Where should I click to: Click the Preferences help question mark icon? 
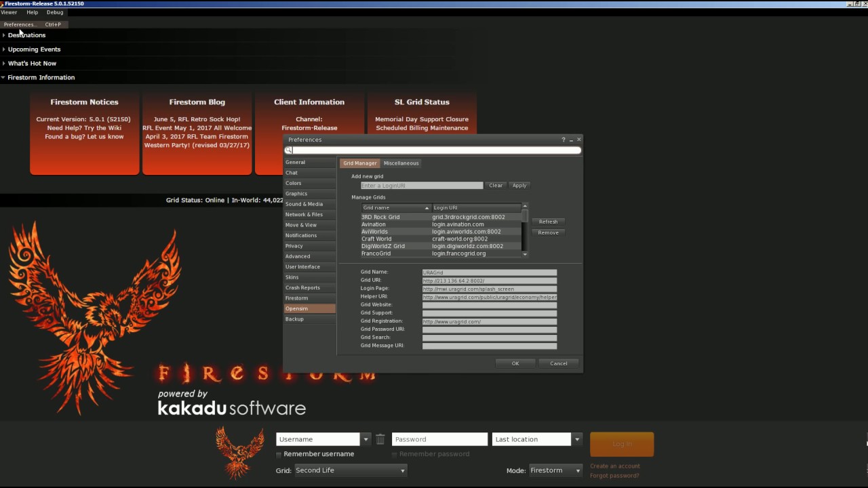point(563,140)
